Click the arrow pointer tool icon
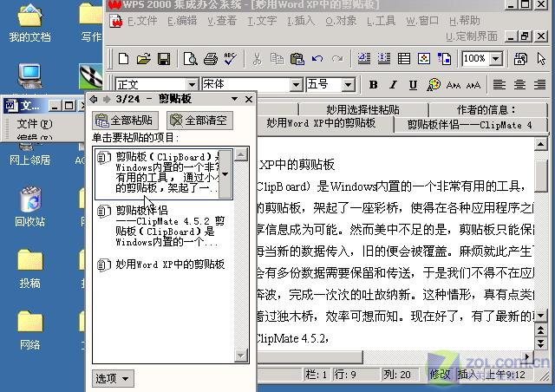Screen dimensions: 555x392 pyautogui.click(x=541, y=58)
